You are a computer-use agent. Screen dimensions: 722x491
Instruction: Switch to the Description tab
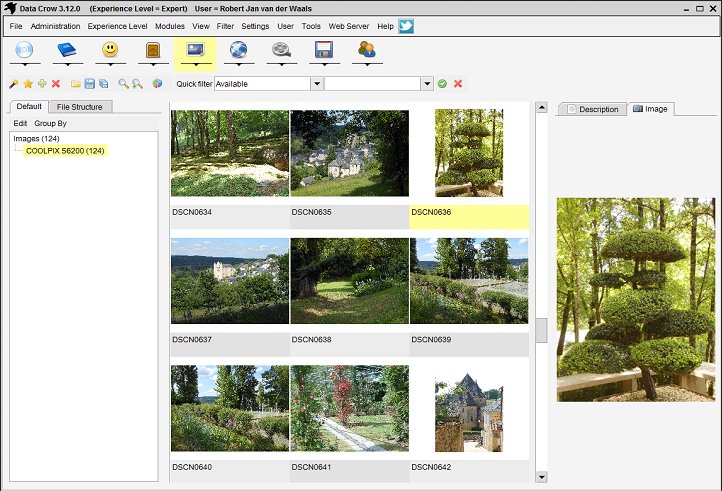593,109
